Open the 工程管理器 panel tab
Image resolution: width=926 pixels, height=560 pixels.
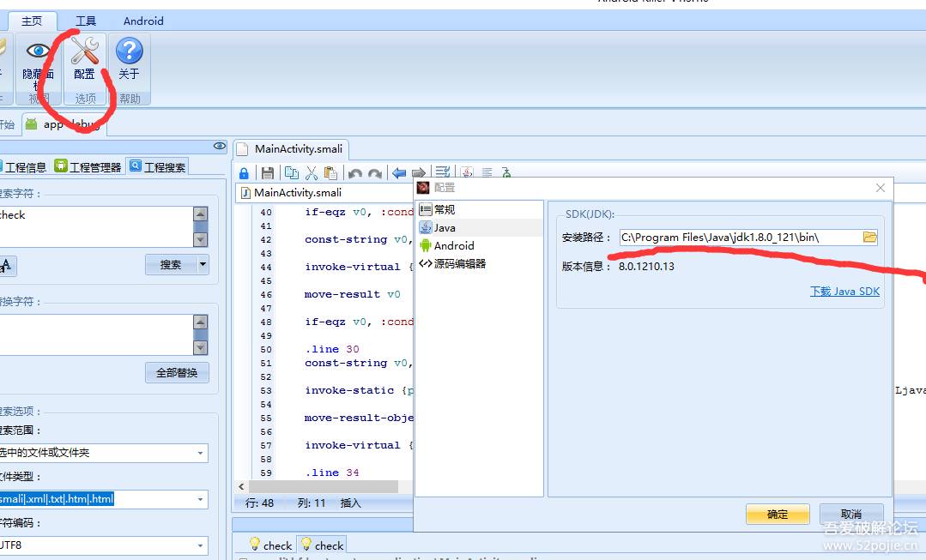tap(88, 167)
